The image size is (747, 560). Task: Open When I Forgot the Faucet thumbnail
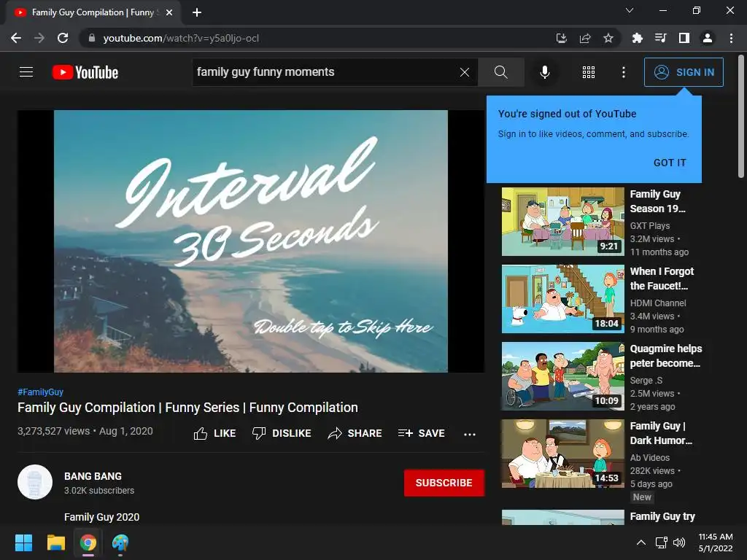(562, 299)
